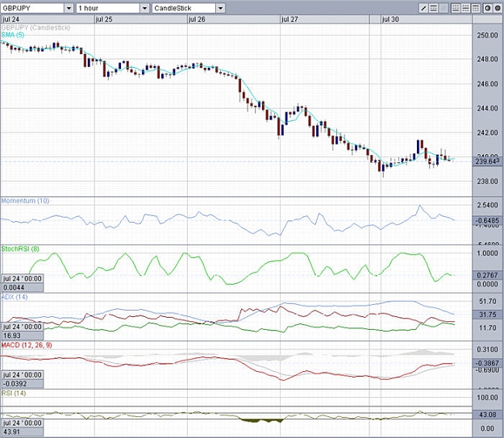Click the 0.3100 MACD axis label
This screenshot has width=504, height=438.
pos(487,349)
